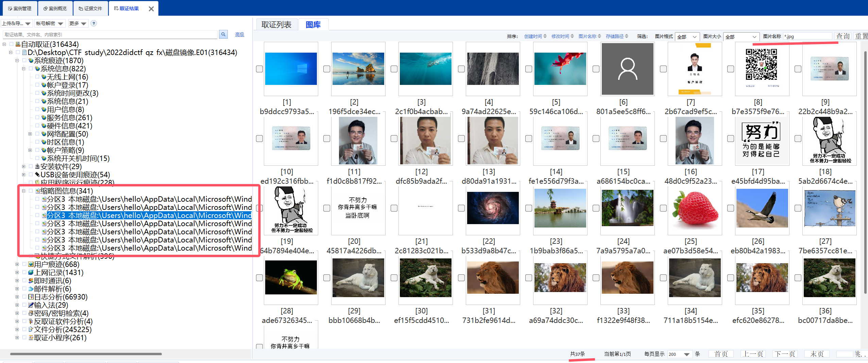Click the 安装软件 node icon

(37, 167)
